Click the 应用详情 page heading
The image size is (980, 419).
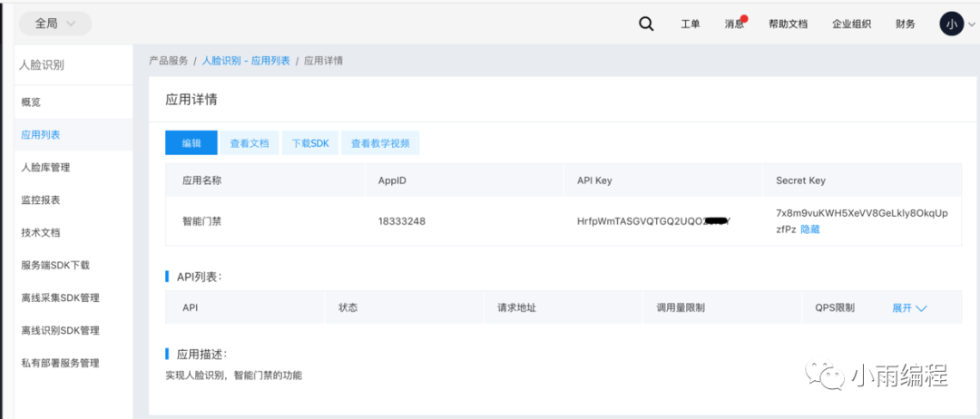pos(191,100)
